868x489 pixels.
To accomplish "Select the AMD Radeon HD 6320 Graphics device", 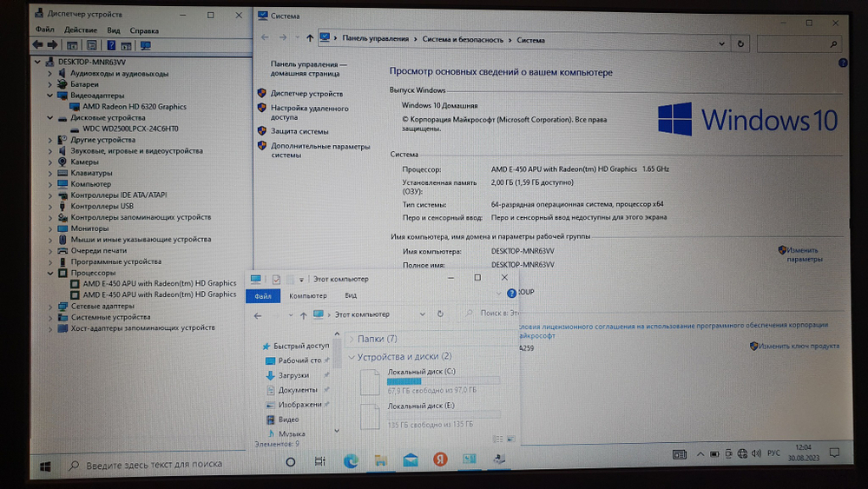I will coord(134,106).
